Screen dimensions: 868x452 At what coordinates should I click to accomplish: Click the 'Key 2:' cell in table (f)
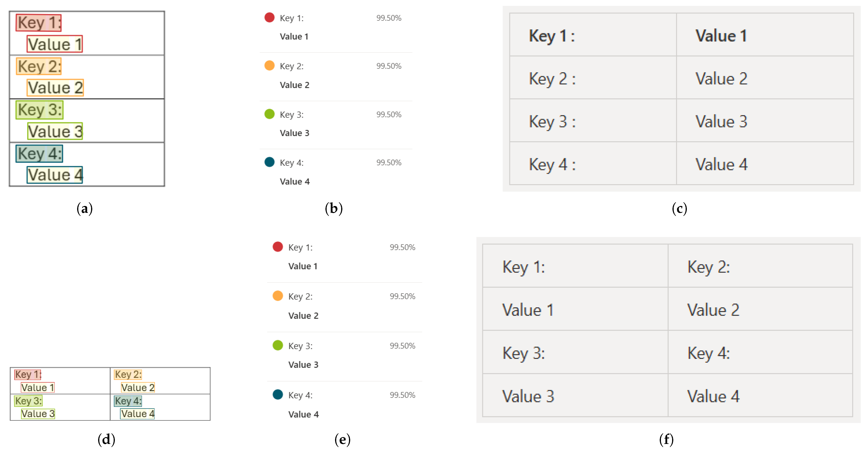point(708,267)
